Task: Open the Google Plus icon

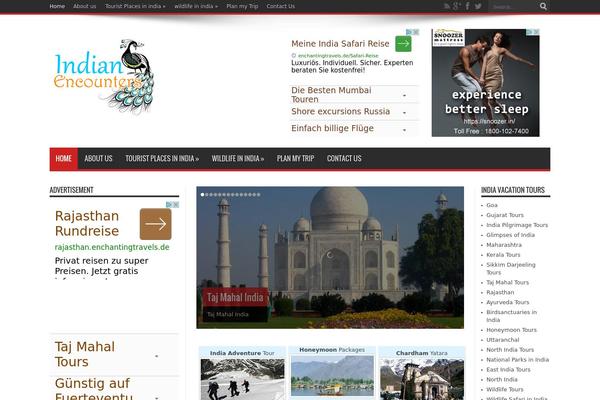Action: pos(457,6)
